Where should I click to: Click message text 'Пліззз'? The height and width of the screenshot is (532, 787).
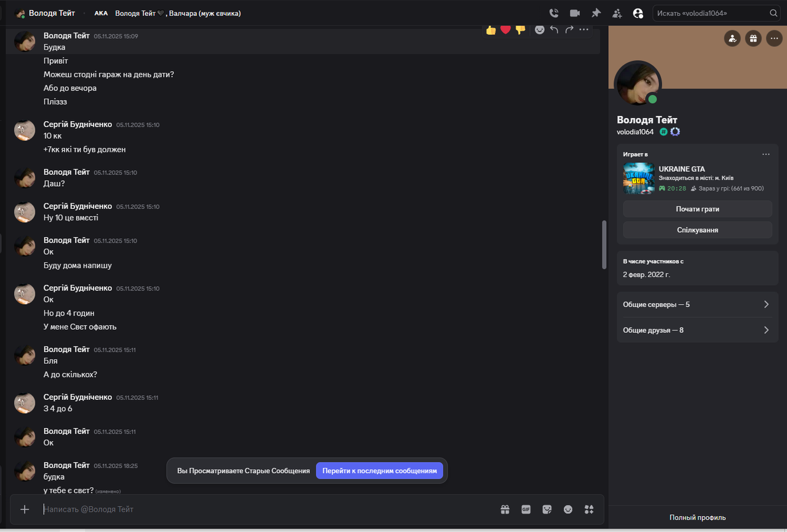point(55,102)
